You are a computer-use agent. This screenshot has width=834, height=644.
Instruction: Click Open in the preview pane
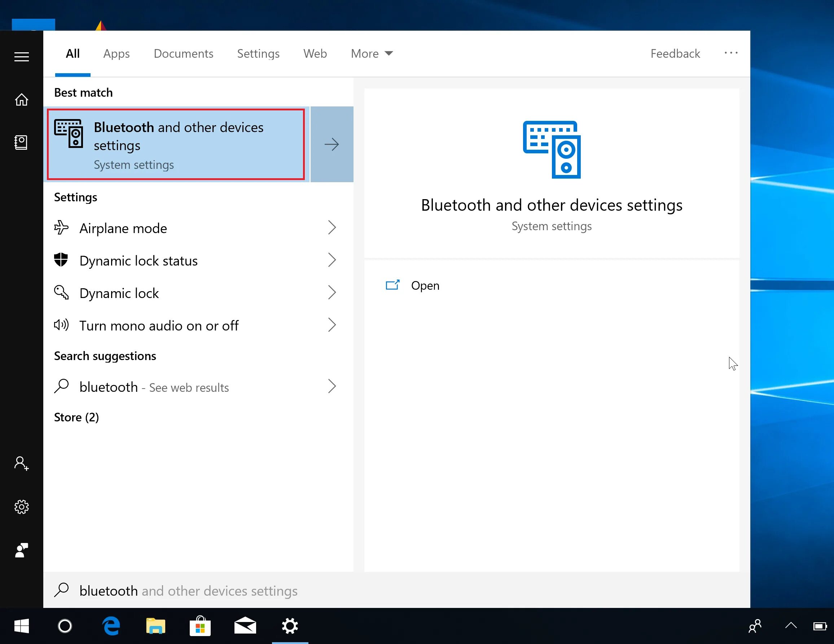pyautogui.click(x=424, y=285)
